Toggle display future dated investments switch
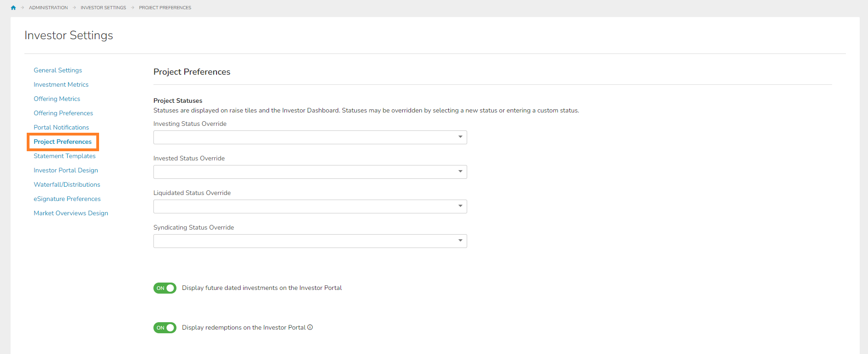This screenshot has width=868, height=354. point(165,288)
